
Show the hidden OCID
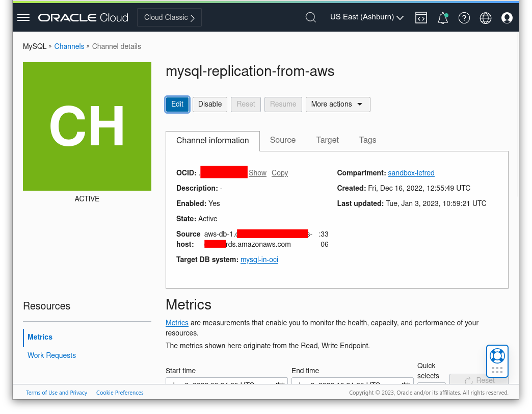pyautogui.click(x=257, y=173)
